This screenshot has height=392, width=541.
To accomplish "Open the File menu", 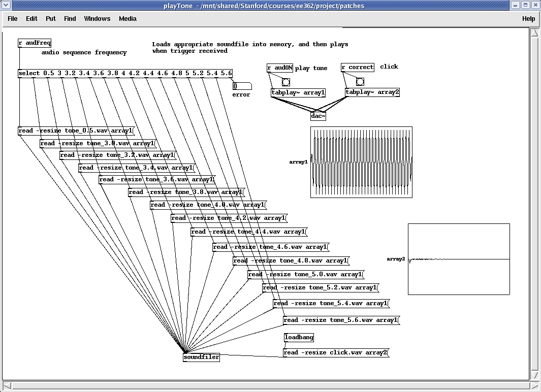I will click(13, 19).
